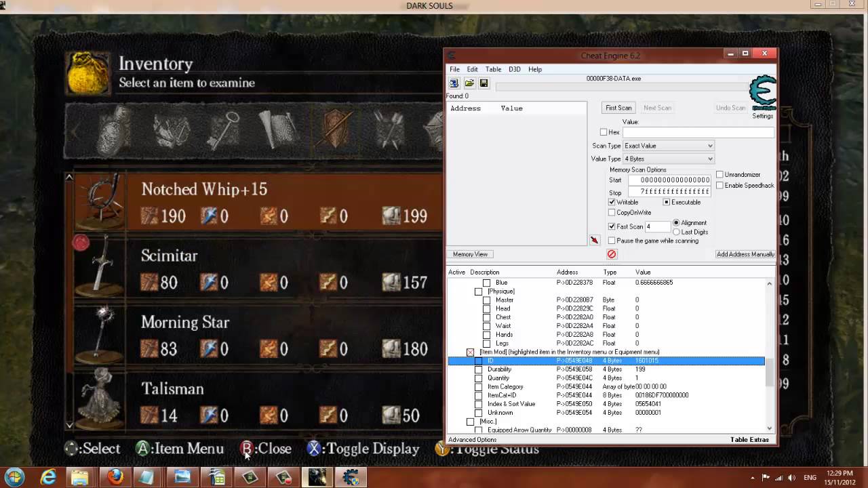Enable the Hex checkbox
The width and height of the screenshot is (868, 488).
pyautogui.click(x=604, y=132)
